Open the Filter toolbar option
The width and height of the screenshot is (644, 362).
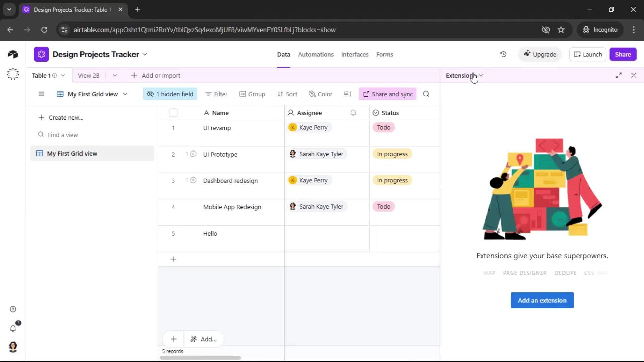[x=216, y=94]
